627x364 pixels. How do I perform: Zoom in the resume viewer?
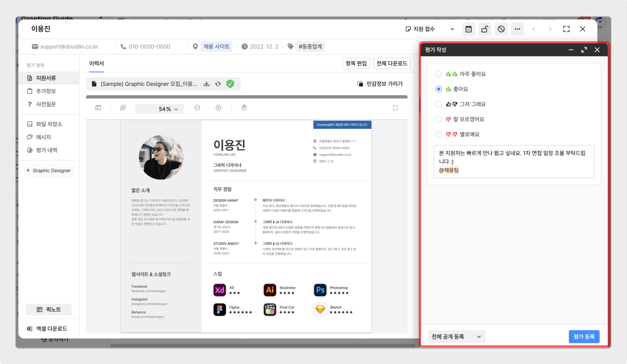(x=218, y=108)
